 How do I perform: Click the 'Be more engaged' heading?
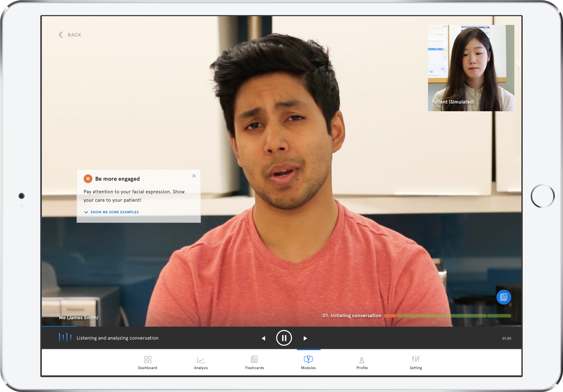pos(118,179)
